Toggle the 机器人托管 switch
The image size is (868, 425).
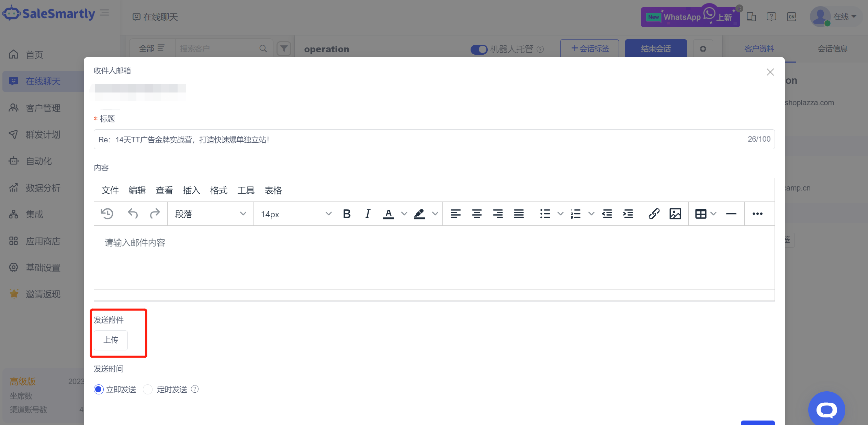(479, 49)
